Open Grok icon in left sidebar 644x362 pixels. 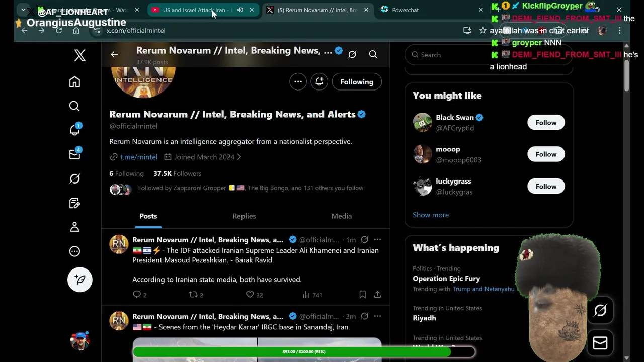(74, 178)
